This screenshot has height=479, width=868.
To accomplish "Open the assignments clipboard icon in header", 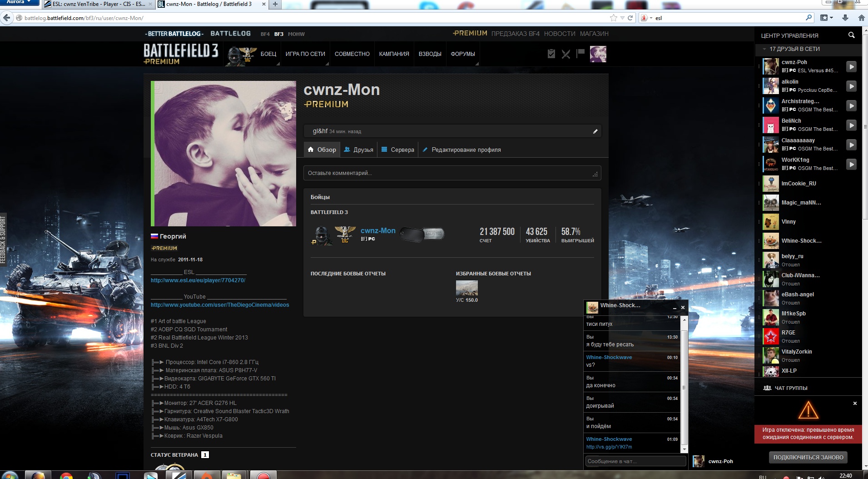I will pos(551,54).
